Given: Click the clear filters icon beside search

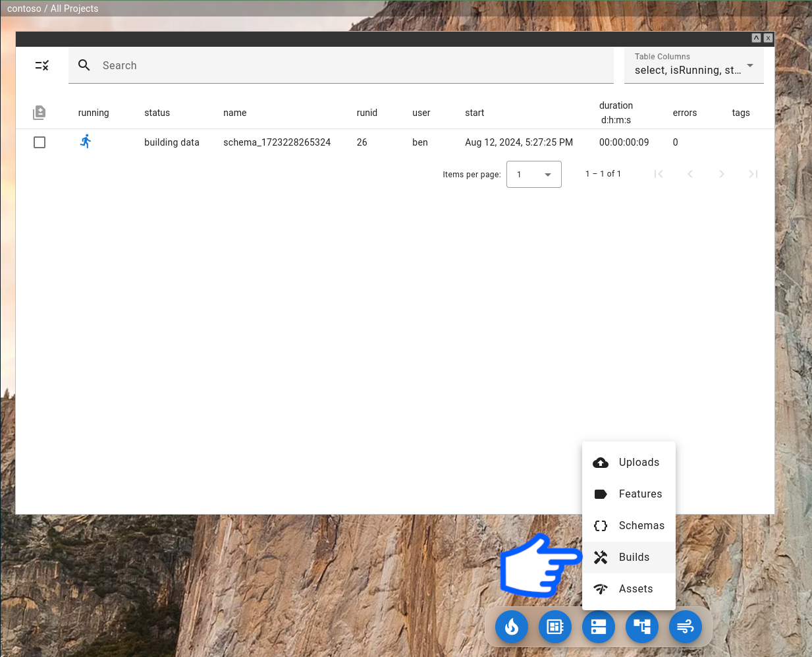Looking at the screenshot, I should coord(42,65).
